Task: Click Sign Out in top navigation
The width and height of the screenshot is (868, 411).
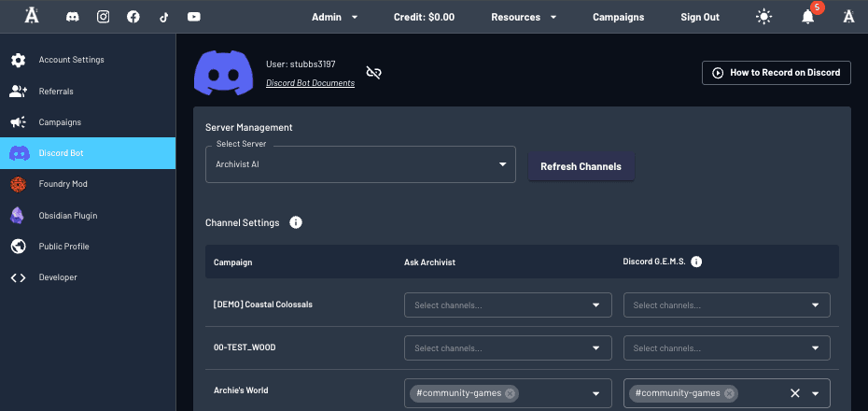Action: (x=700, y=17)
